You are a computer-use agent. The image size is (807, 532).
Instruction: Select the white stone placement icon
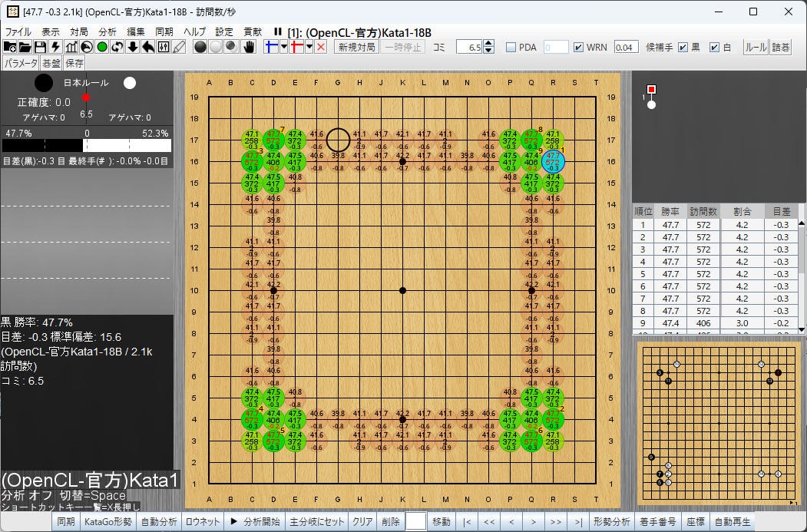(216, 48)
